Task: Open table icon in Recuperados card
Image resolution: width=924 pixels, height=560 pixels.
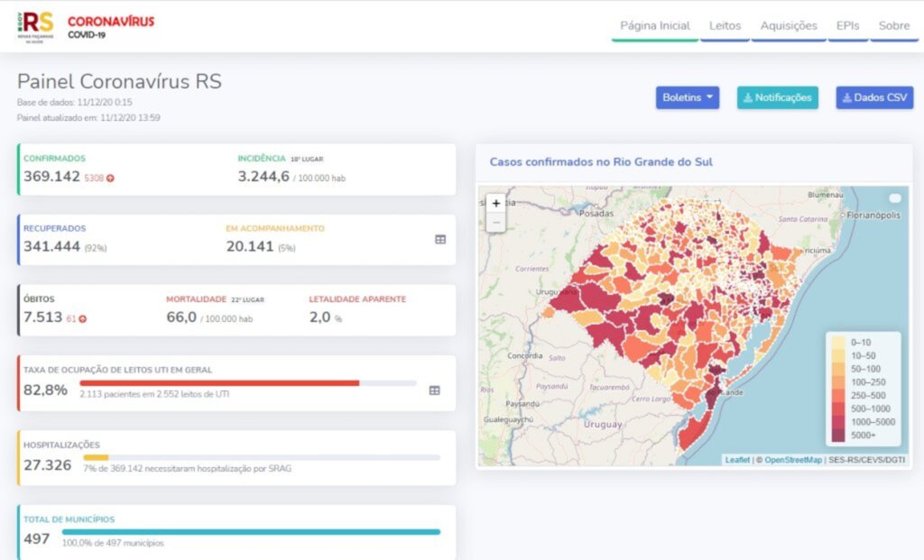Action: click(x=440, y=240)
